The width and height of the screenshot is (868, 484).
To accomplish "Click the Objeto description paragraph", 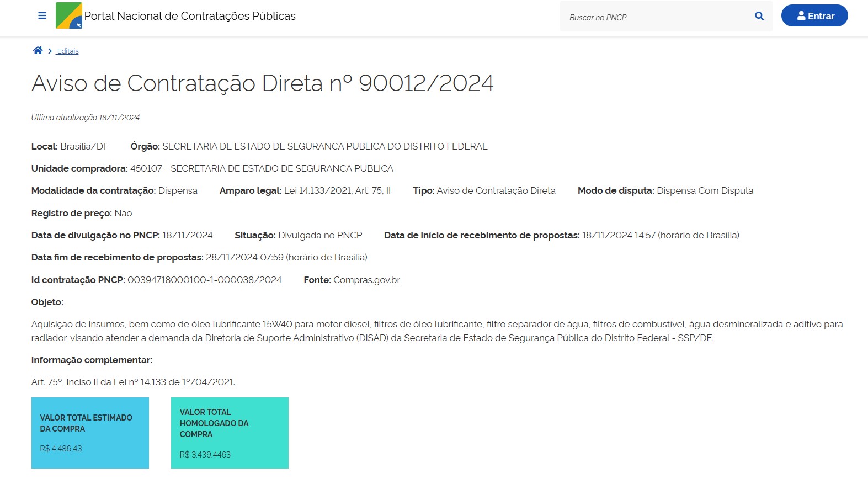I will click(x=436, y=331).
